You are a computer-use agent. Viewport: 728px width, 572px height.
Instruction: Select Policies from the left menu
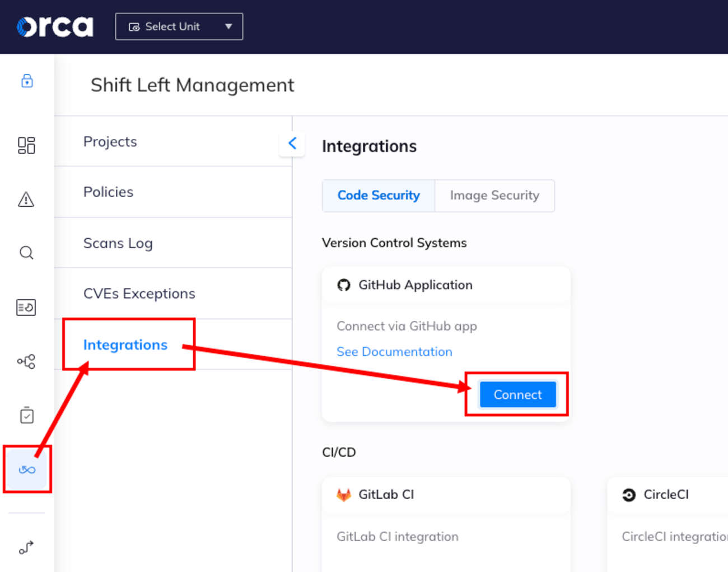[109, 192]
